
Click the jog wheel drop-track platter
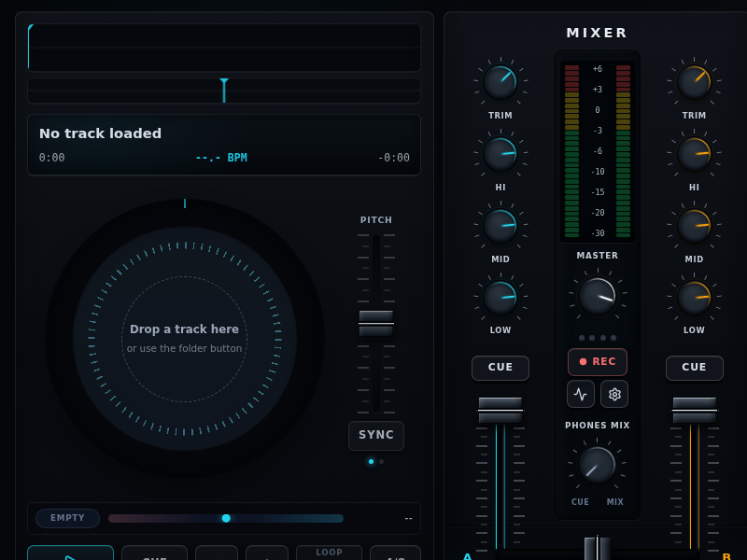185,339
